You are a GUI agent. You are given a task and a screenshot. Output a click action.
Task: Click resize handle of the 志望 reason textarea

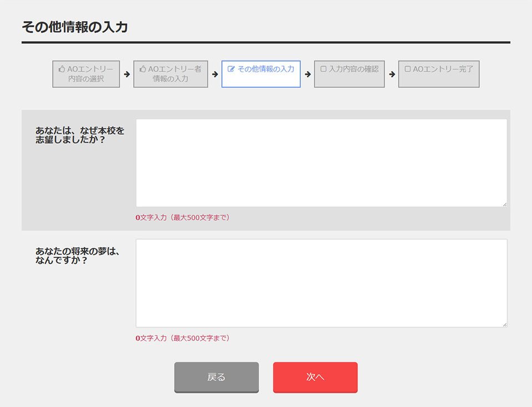(504, 204)
